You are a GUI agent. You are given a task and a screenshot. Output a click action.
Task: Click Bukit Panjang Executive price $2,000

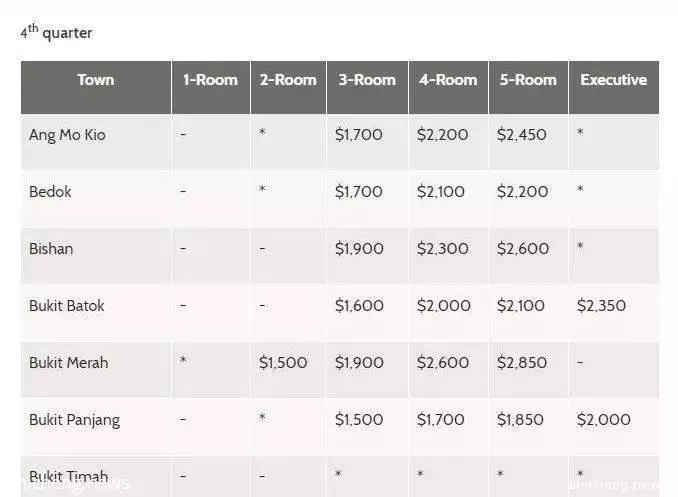[604, 420]
